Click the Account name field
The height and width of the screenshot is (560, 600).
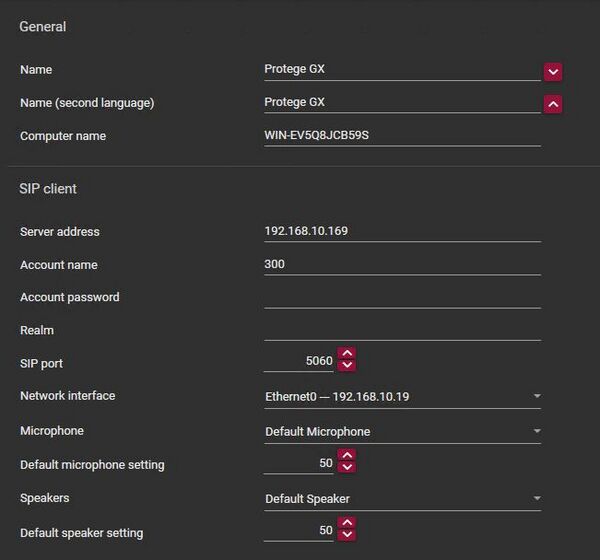[400, 265]
